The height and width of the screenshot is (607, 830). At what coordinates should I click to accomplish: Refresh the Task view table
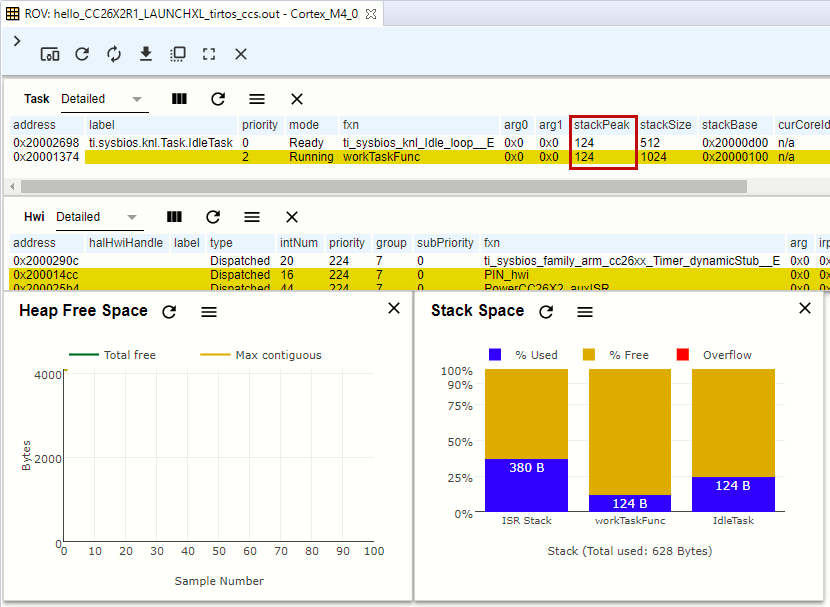tap(218, 99)
